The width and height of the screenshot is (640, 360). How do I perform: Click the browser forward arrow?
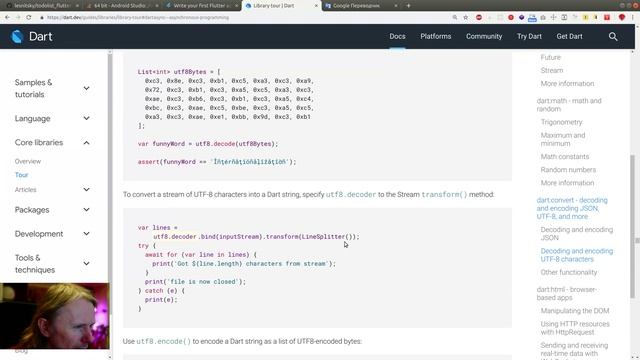click(18, 18)
